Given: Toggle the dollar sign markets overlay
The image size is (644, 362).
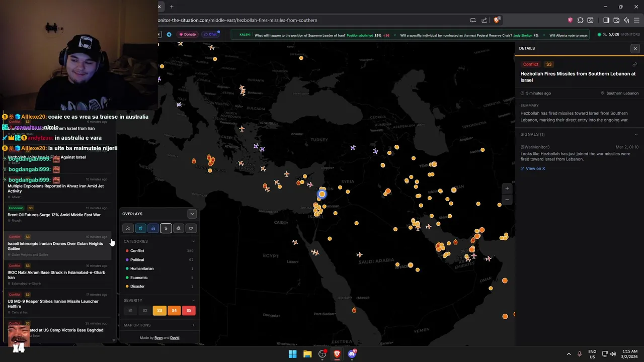Looking at the screenshot, I should click(166, 228).
